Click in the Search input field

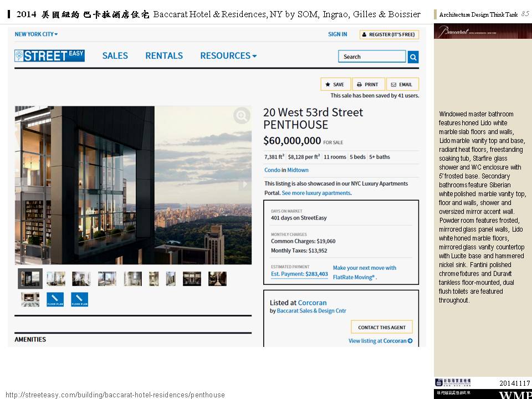(x=372, y=57)
